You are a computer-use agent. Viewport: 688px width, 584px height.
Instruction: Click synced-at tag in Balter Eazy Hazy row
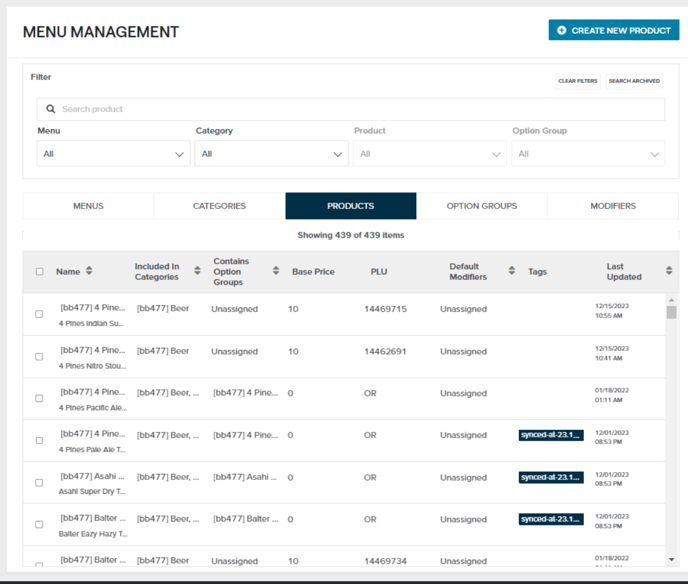551,520
